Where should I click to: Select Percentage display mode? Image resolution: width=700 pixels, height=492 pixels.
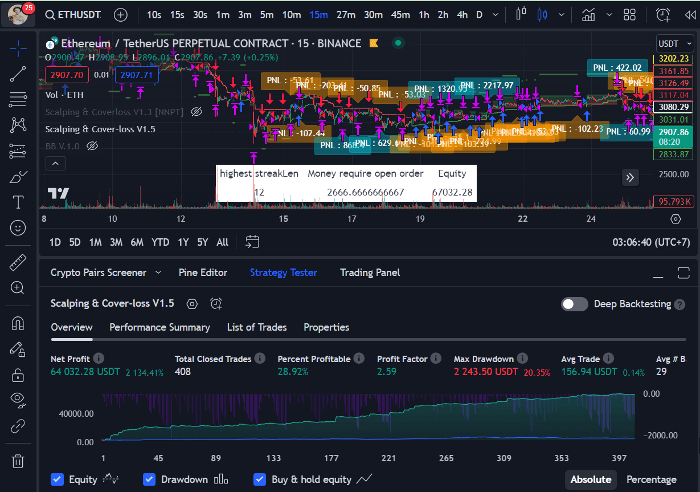[x=651, y=479]
